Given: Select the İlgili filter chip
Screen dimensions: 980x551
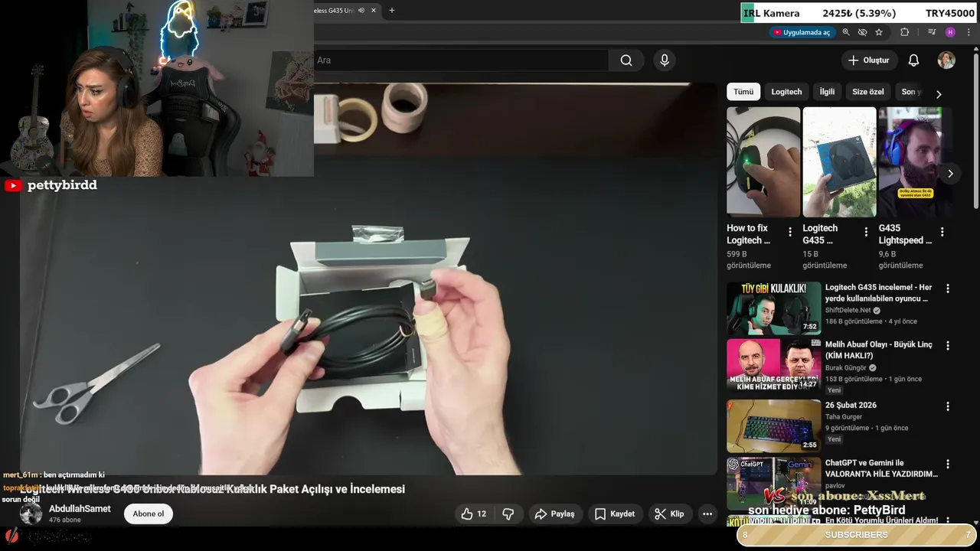Looking at the screenshot, I should coord(827,92).
